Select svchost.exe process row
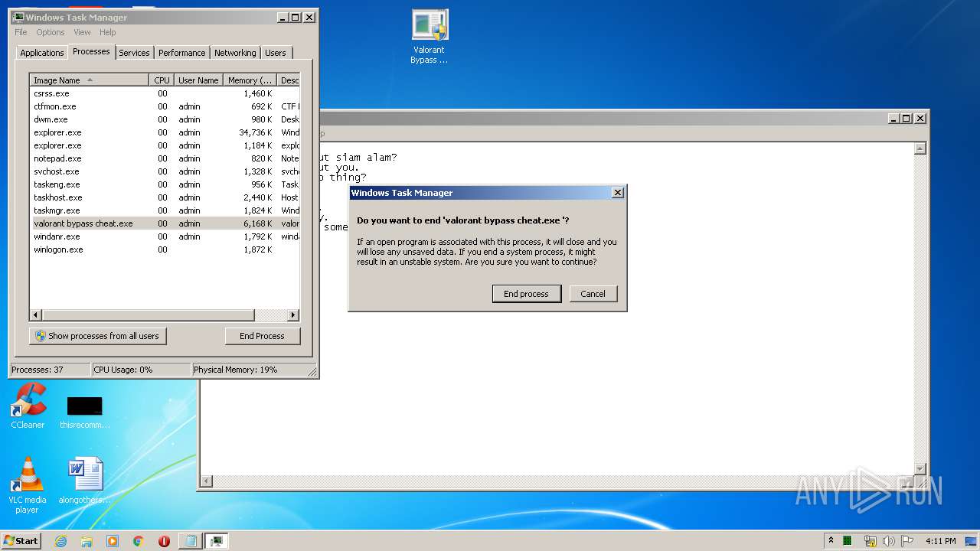Screen dimensions: 980x551 [165, 171]
